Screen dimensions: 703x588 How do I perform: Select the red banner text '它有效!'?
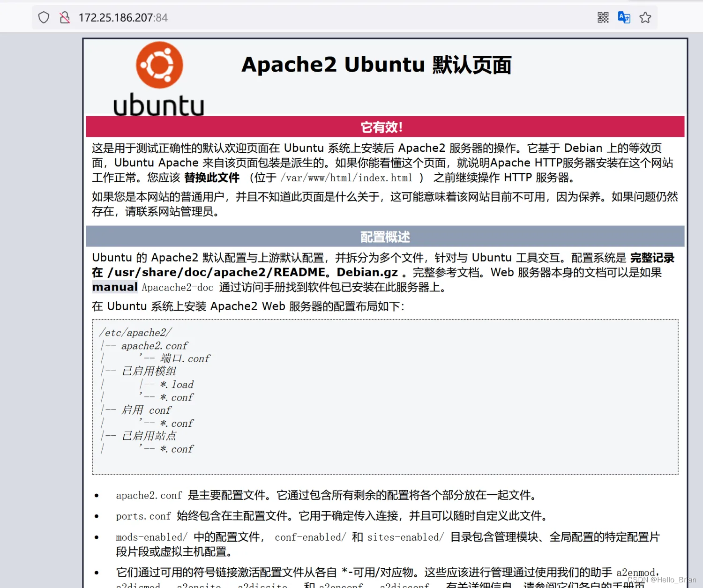pyautogui.click(x=382, y=127)
